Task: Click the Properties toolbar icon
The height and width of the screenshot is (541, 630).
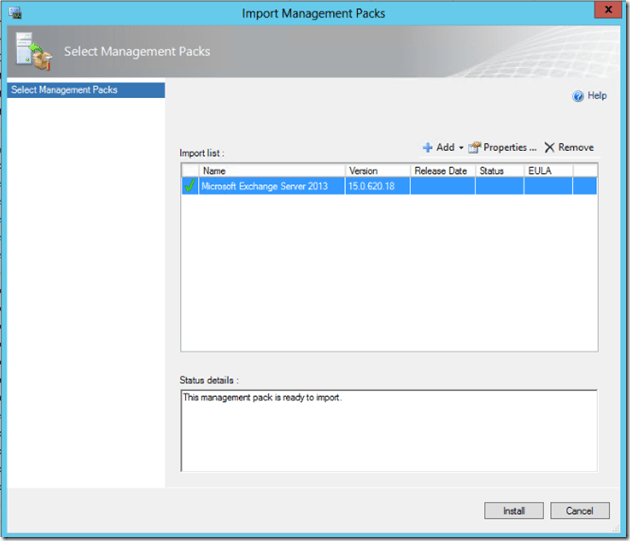Action: [475, 148]
